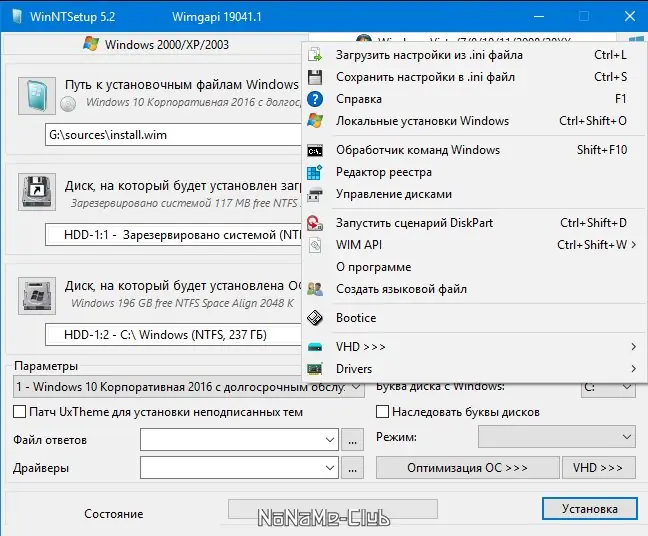Click the blue question mark help icon
Image resolution: width=648 pixels, height=536 pixels.
click(315, 99)
